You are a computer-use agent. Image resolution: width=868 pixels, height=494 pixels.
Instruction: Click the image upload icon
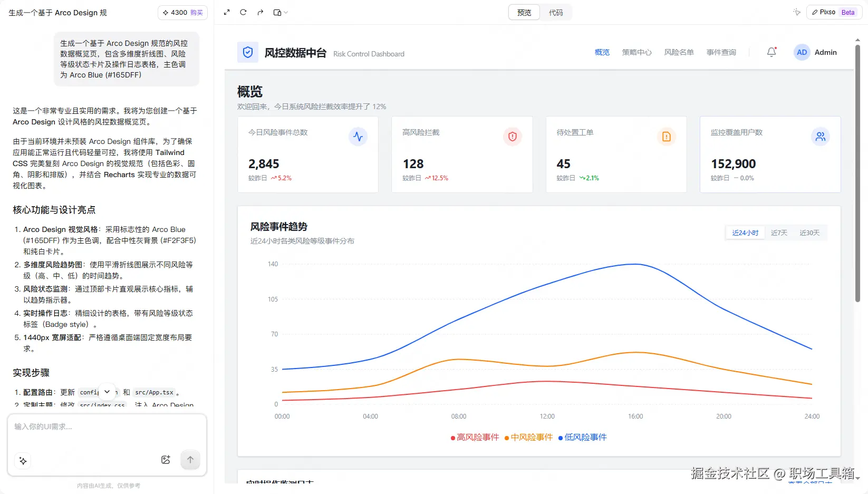point(166,460)
